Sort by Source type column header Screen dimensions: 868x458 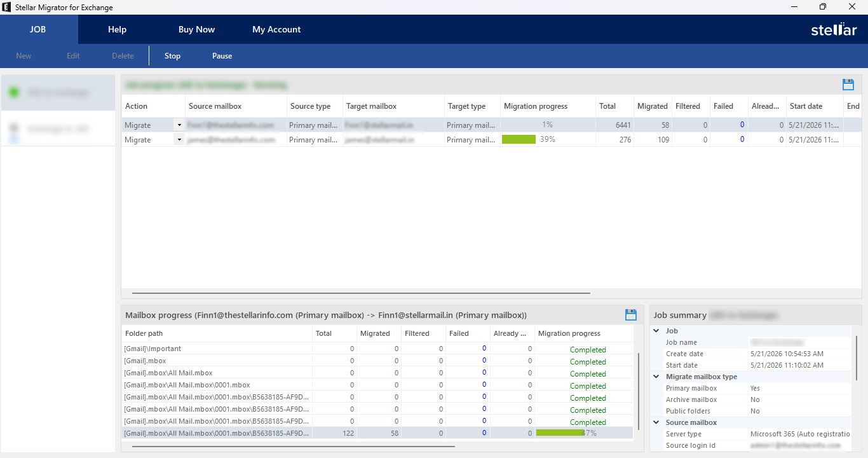coord(315,106)
